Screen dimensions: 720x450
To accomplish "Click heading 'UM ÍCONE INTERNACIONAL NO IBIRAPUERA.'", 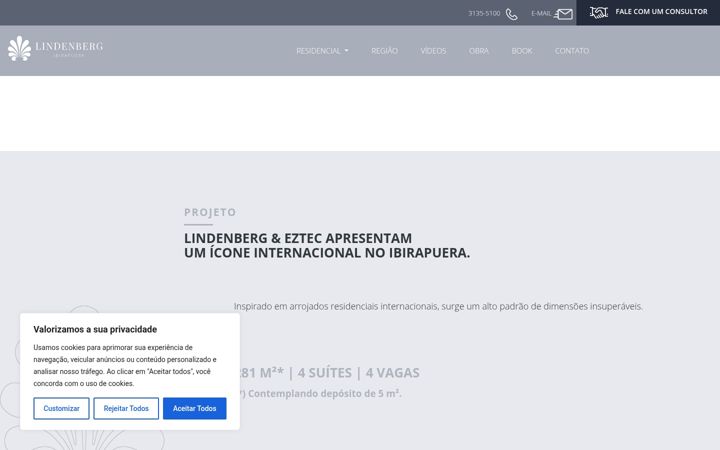I will 327,253.
